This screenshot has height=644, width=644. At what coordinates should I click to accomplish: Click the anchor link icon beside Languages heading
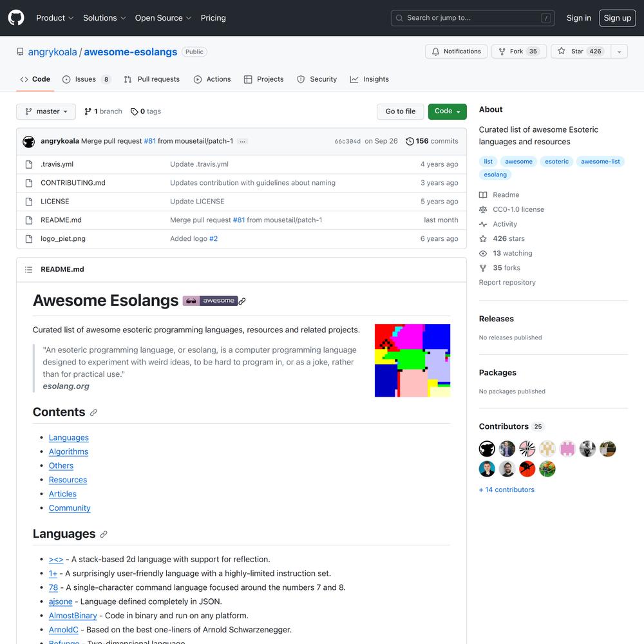pyautogui.click(x=104, y=534)
